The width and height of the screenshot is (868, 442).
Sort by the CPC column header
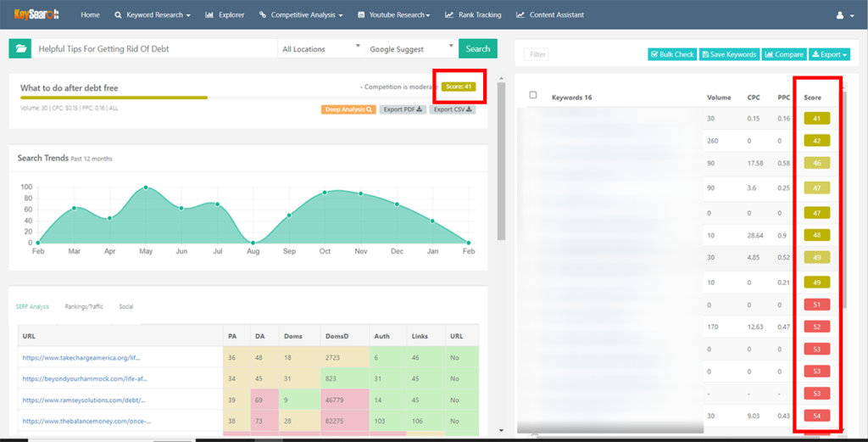pyautogui.click(x=754, y=98)
